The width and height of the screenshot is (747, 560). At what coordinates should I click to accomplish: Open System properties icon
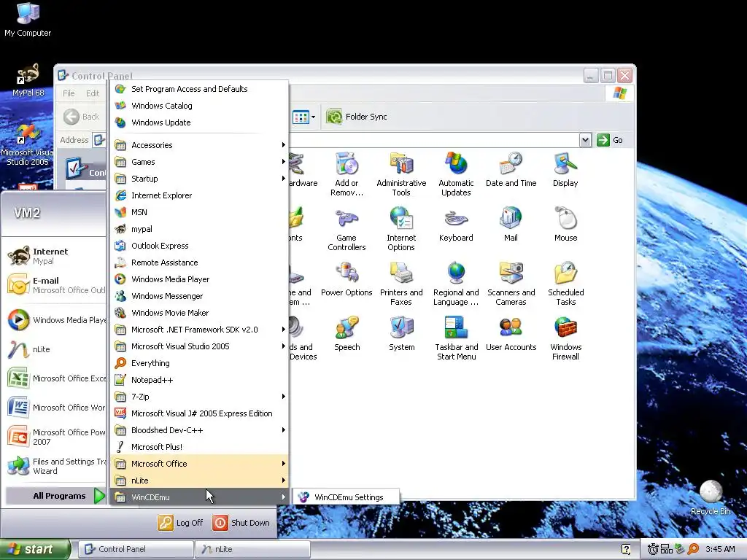tap(401, 334)
